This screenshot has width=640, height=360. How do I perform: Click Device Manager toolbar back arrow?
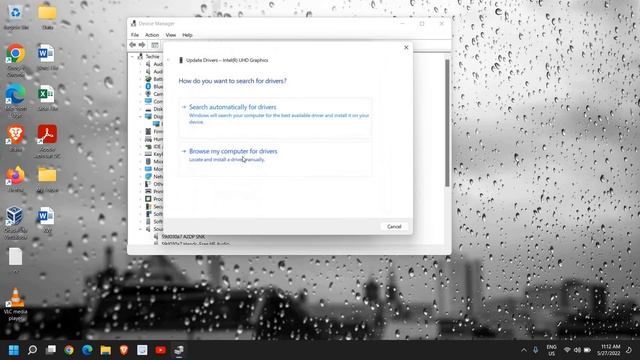[133, 45]
